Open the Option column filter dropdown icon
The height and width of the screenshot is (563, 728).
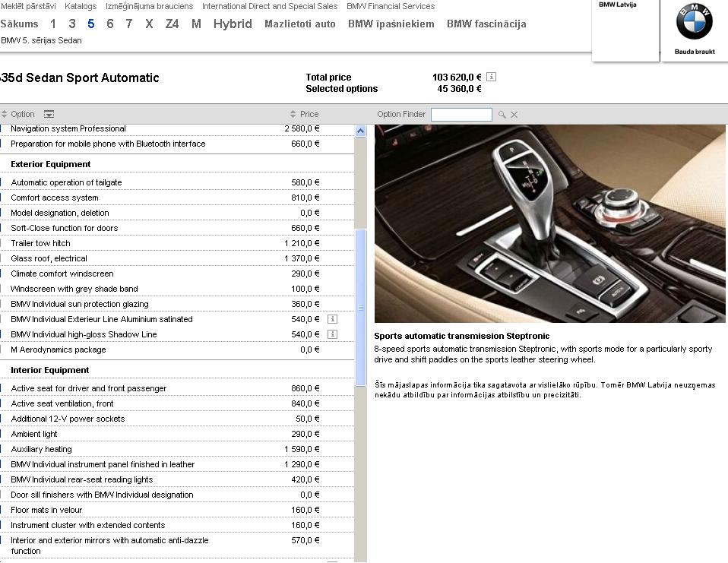49,114
